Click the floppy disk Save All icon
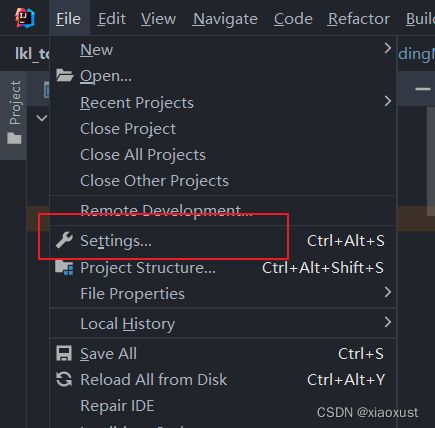Screen dimensions: 435x428 (x=64, y=353)
